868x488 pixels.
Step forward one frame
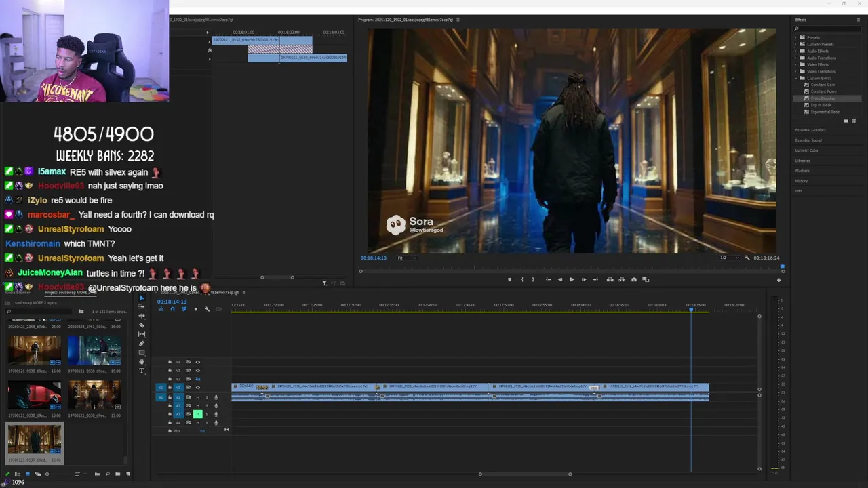[x=584, y=279]
